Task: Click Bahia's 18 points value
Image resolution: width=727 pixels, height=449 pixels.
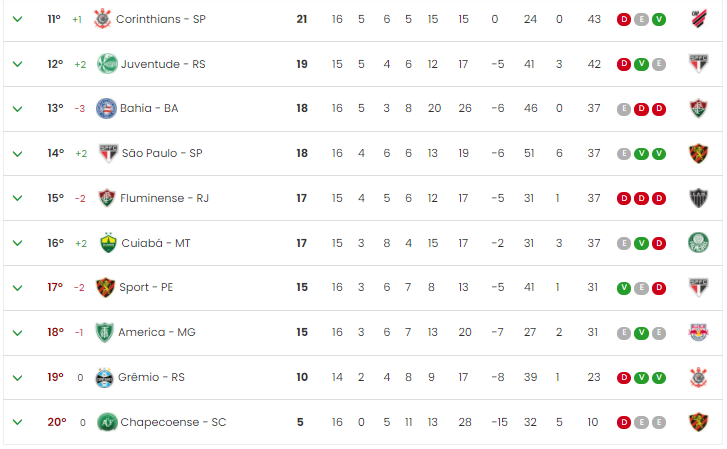Action: tap(302, 109)
